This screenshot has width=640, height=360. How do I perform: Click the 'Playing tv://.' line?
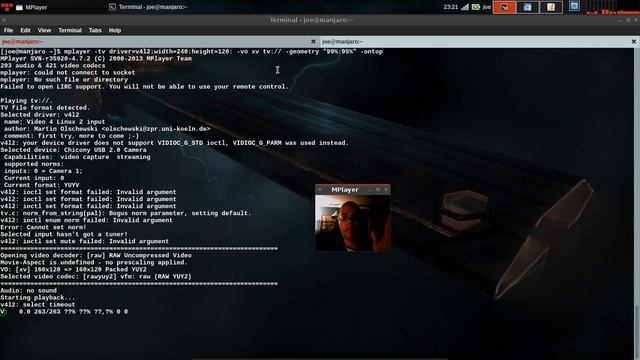pyautogui.click(x=27, y=101)
